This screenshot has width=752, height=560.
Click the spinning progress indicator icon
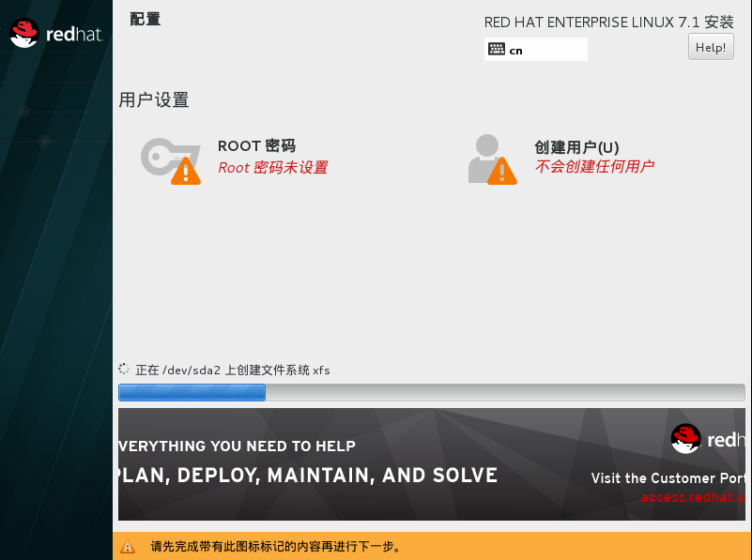tap(124, 370)
